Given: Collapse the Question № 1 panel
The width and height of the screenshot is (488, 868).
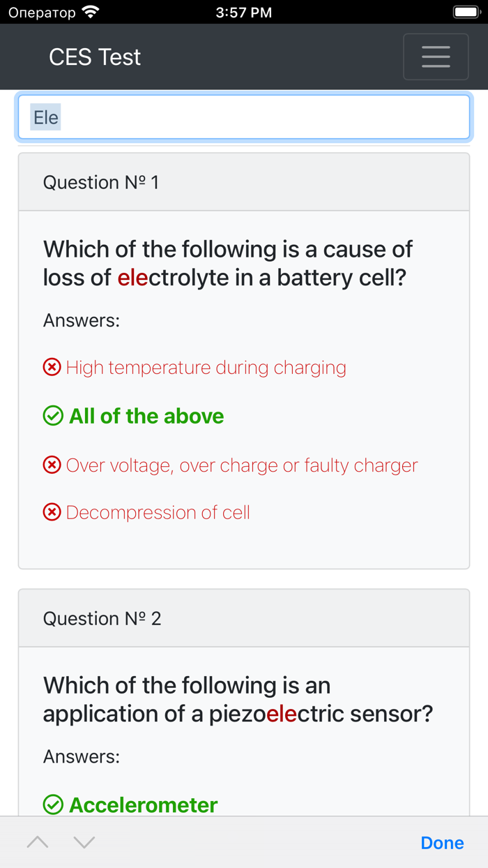Looking at the screenshot, I should pos(102,182).
